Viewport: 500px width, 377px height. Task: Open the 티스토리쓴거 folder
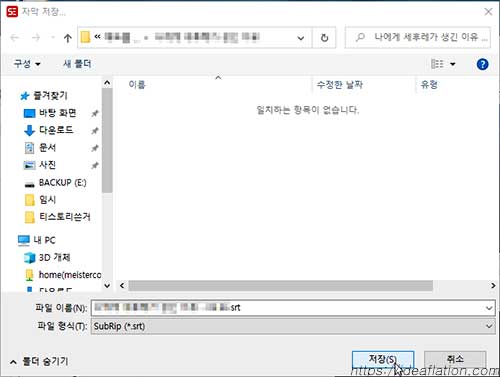tap(57, 217)
